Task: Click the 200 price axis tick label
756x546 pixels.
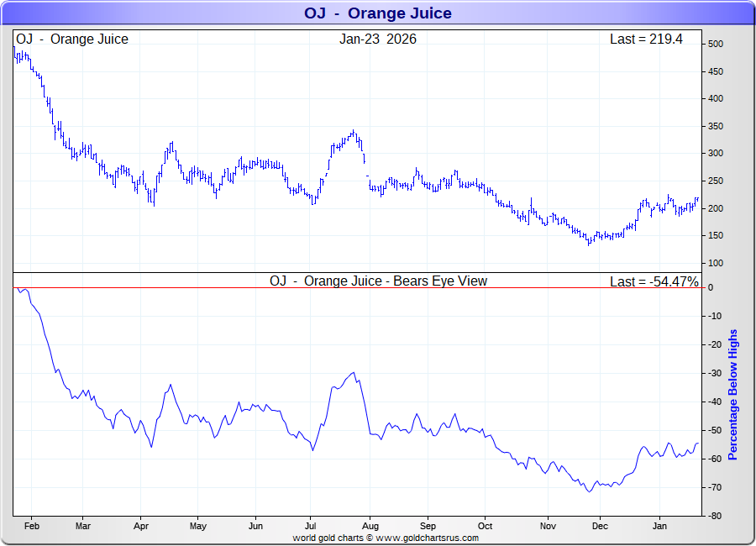Action: point(716,208)
